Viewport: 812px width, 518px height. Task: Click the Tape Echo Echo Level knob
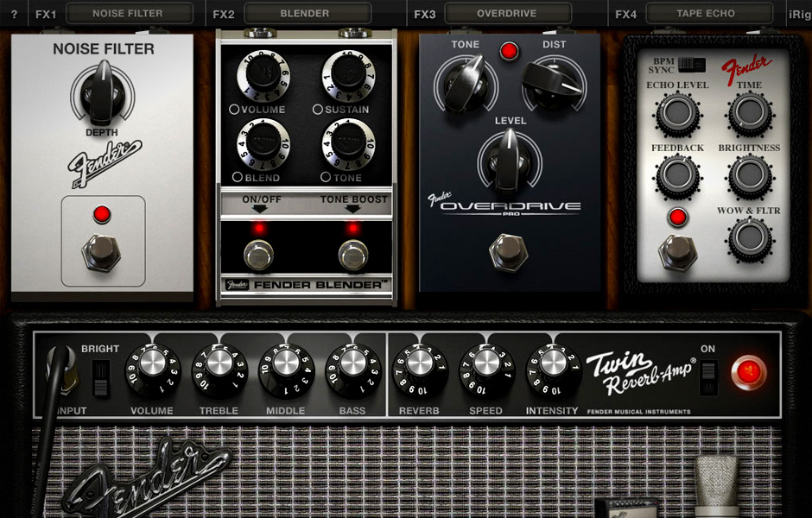tap(677, 113)
